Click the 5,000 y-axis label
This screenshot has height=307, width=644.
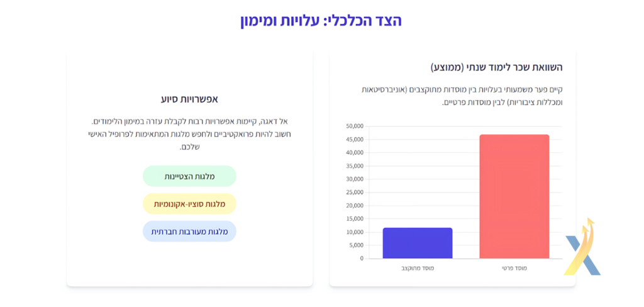[357, 245]
